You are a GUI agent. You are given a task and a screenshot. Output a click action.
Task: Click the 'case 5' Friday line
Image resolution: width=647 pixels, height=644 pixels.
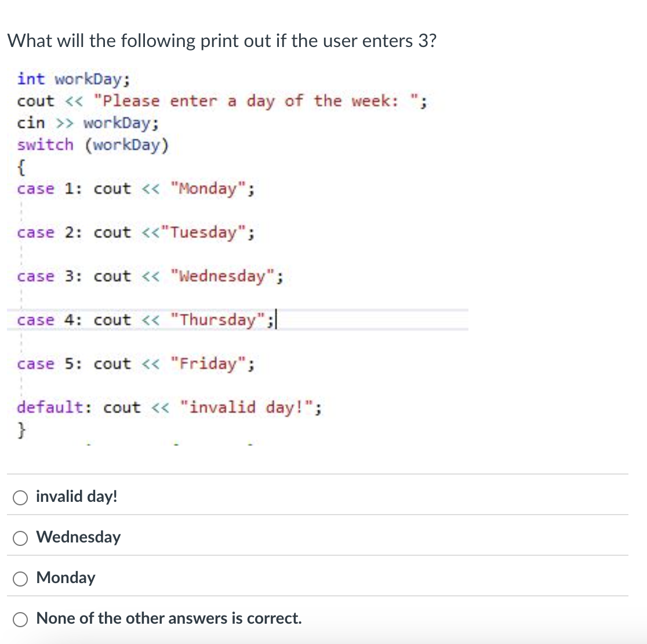[135, 364]
